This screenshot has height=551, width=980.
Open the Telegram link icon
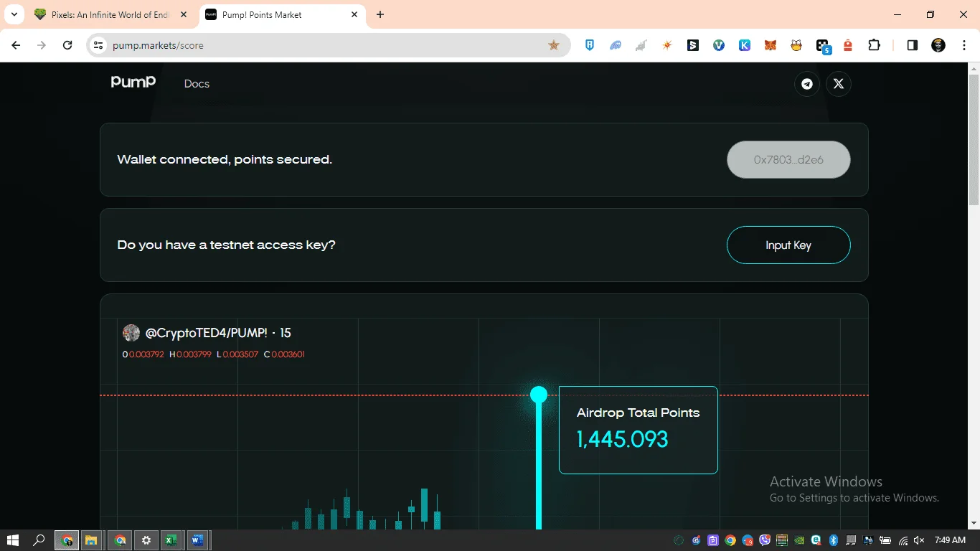(807, 84)
